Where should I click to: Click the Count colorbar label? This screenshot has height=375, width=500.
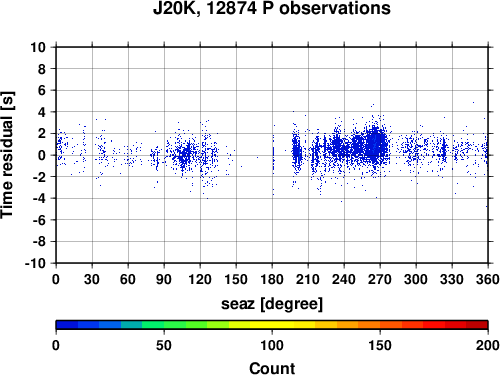272,368
